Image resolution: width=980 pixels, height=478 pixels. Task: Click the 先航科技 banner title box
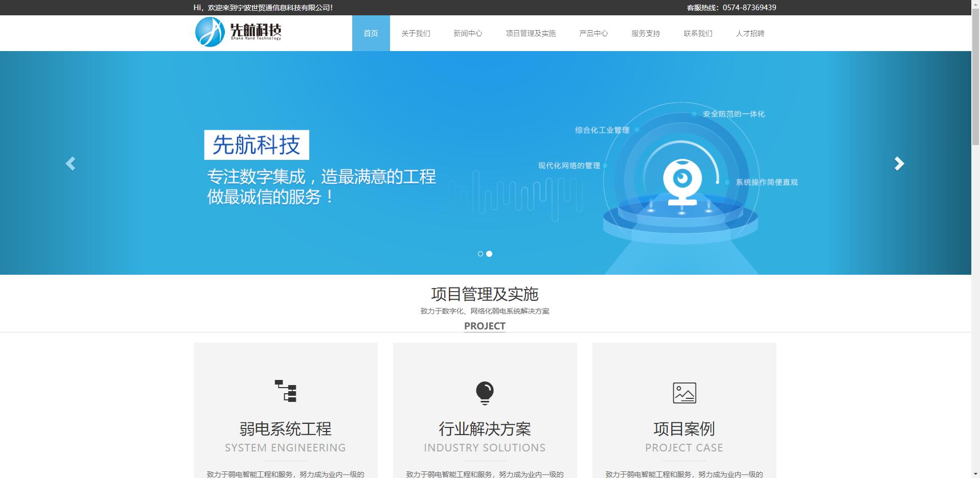(x=257, y=145)
